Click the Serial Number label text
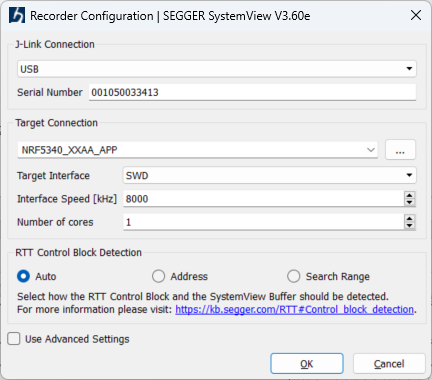 tap(50, 92)
